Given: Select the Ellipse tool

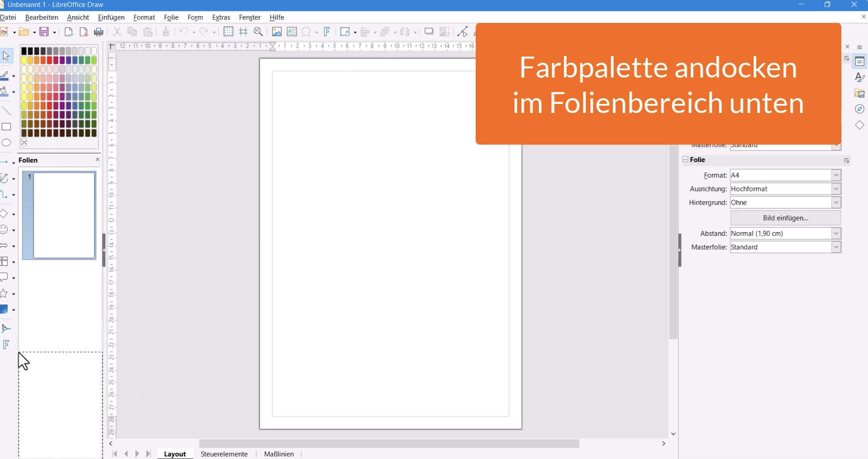Looking at the screenshot, I should click(6, 142).
